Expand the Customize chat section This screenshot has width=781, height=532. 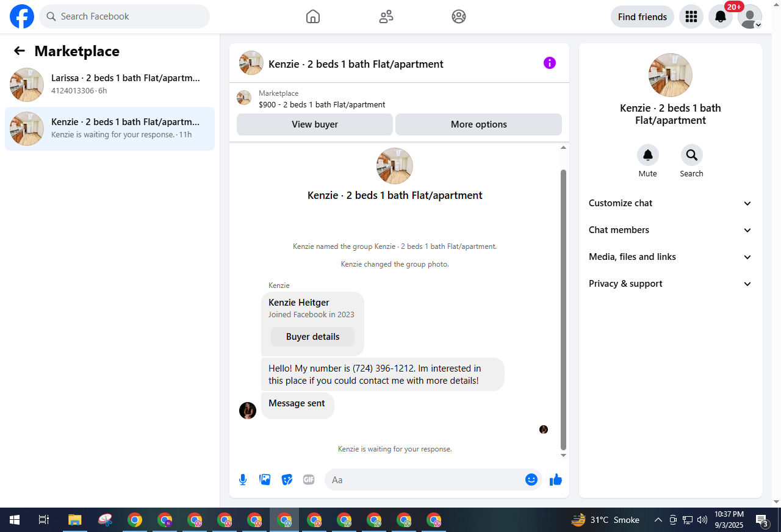[x=671, y=203]
